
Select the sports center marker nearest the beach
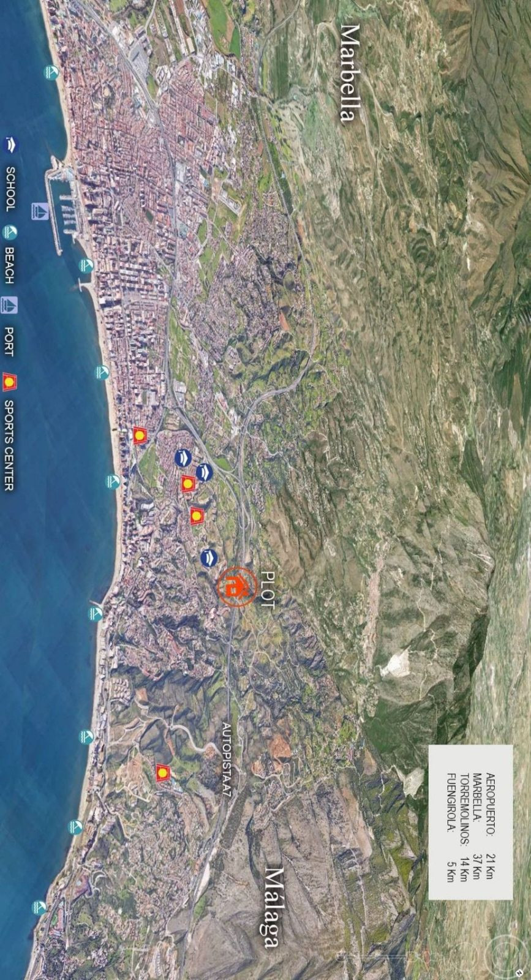click(140, 435)
